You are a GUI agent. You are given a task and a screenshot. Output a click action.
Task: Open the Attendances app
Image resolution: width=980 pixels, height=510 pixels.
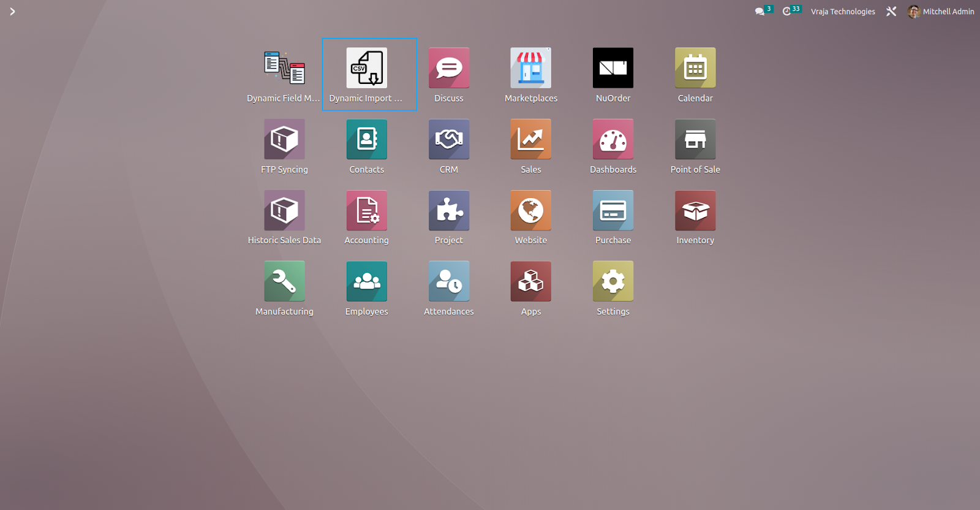448,281
